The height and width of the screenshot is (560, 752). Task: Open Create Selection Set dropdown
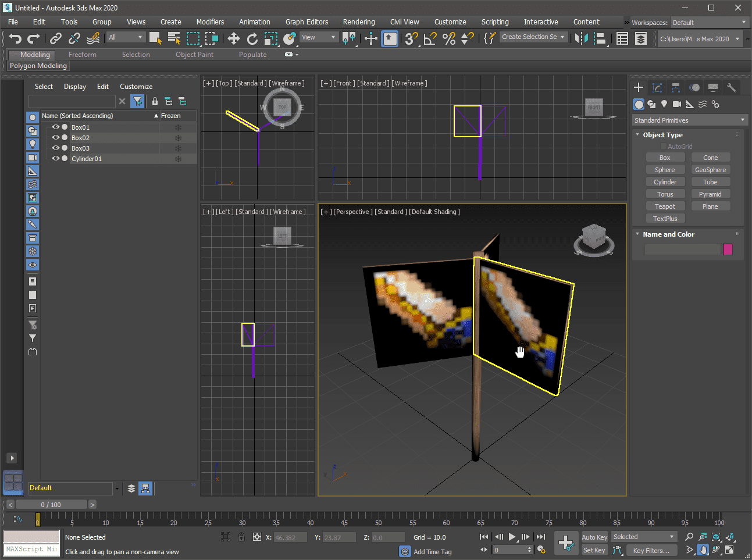[533, 37]
